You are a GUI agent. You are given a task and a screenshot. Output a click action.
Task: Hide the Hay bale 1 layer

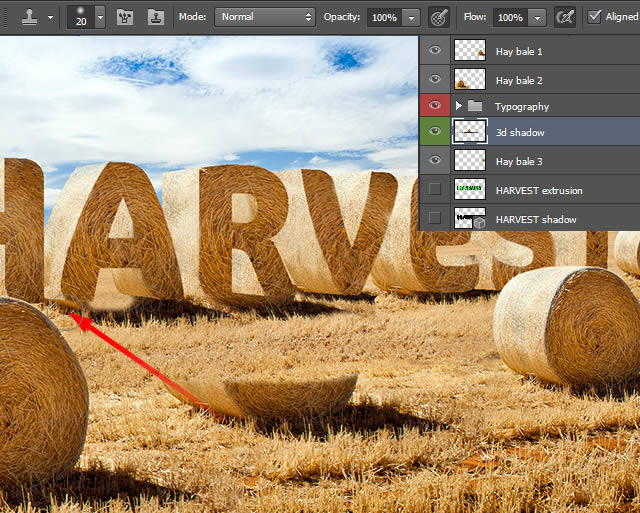[435, 50]
